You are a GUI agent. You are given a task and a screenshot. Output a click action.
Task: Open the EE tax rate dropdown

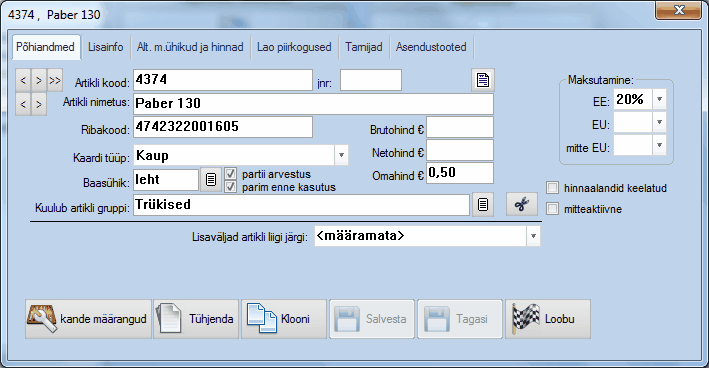tap(659, 99)
